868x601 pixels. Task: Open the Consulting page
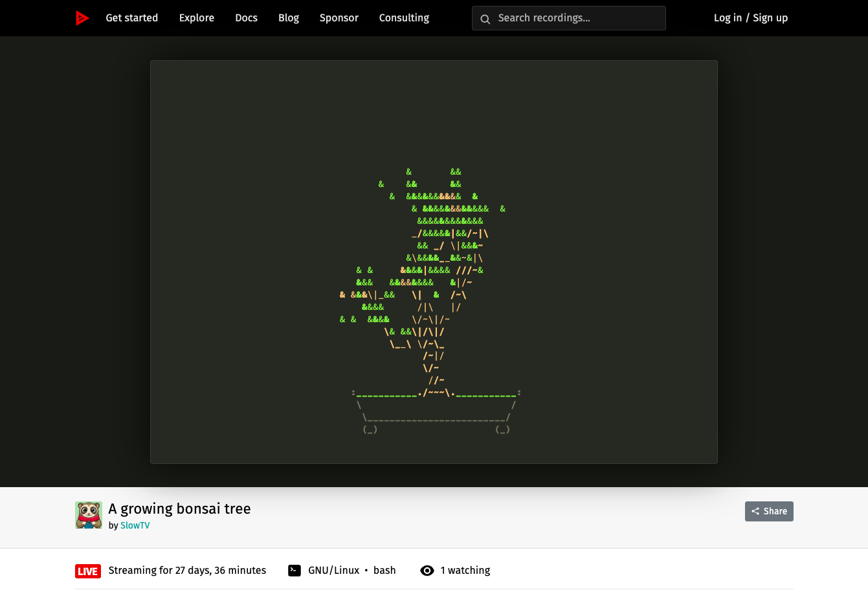404,18
